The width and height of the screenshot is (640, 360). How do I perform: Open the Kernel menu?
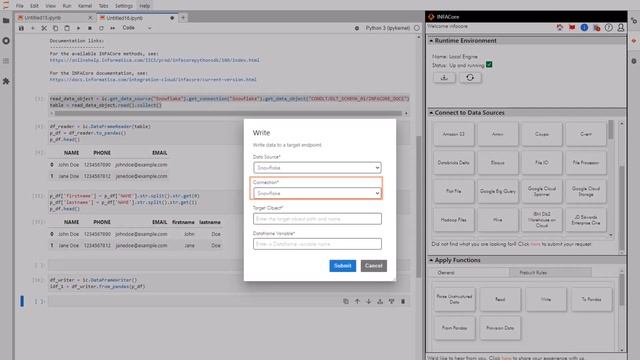[85, 6]
